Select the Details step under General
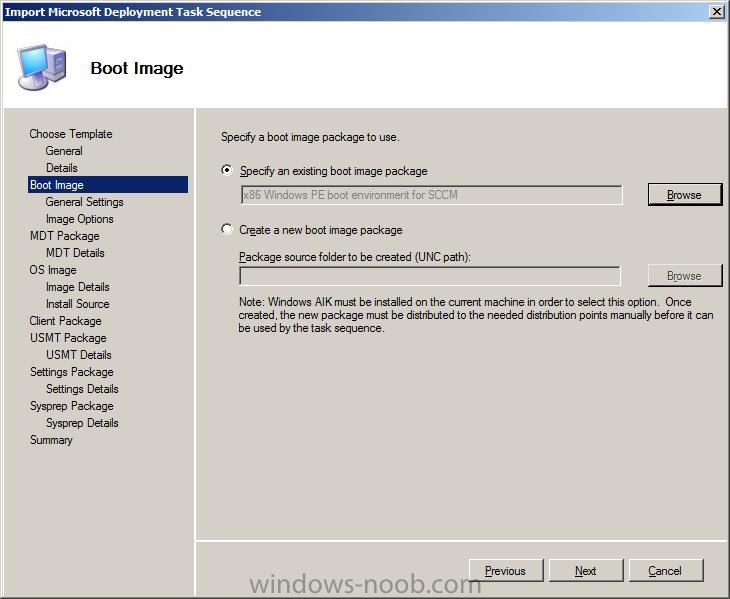730x599 pixels. [x=61, y=168]
